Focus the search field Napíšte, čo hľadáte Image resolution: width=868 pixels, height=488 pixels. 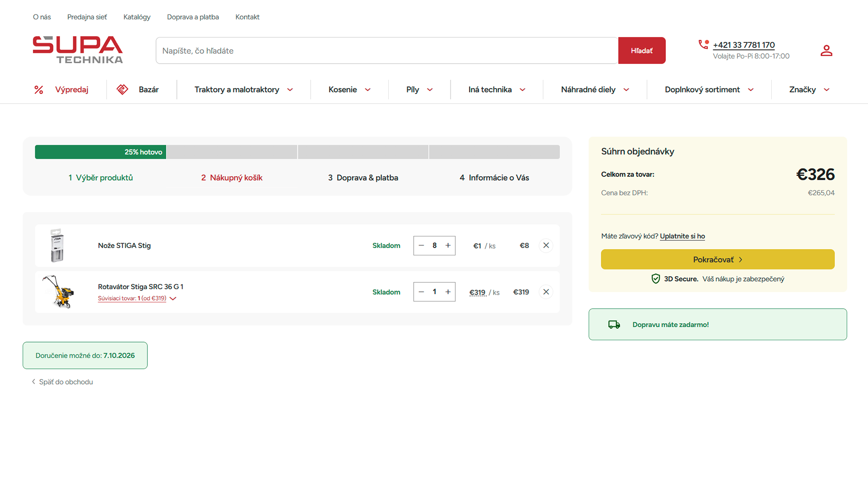(x=387, y=51)
